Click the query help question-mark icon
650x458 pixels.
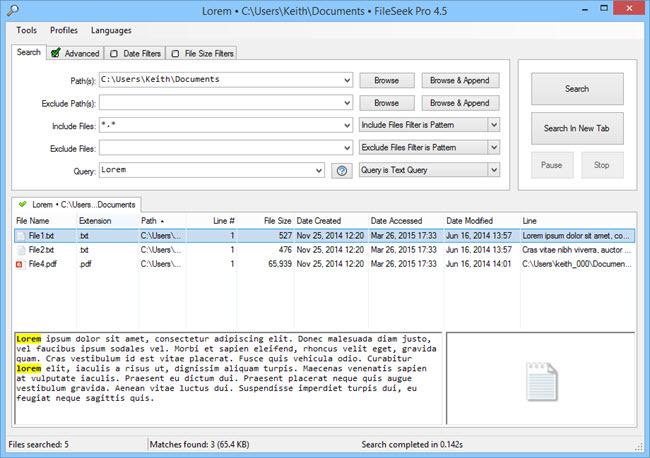pos(342,170)
